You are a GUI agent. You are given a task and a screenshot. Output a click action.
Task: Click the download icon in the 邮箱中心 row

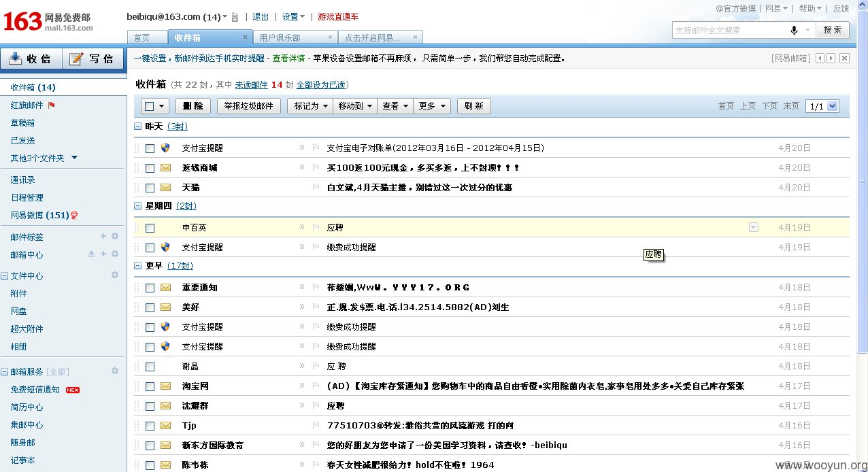pos(91,254)
